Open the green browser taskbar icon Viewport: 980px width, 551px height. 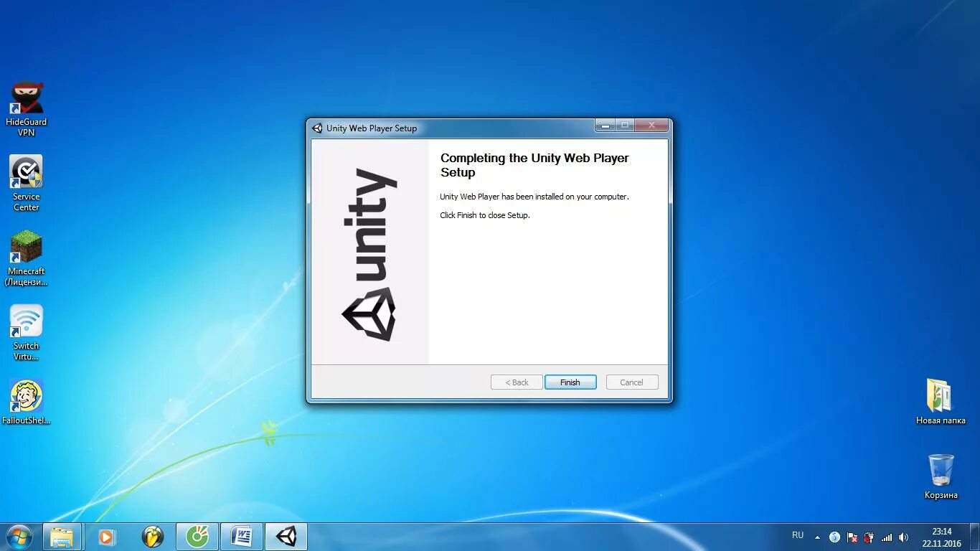[197, 537]
